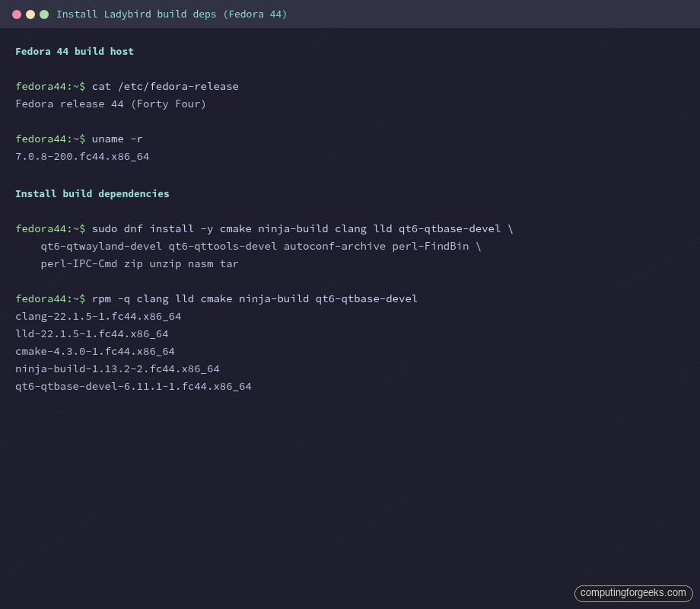Click the 'cat /etc/fedora-release' command
Viewport: 700px width, 609px height.
(x=165, y=87)
